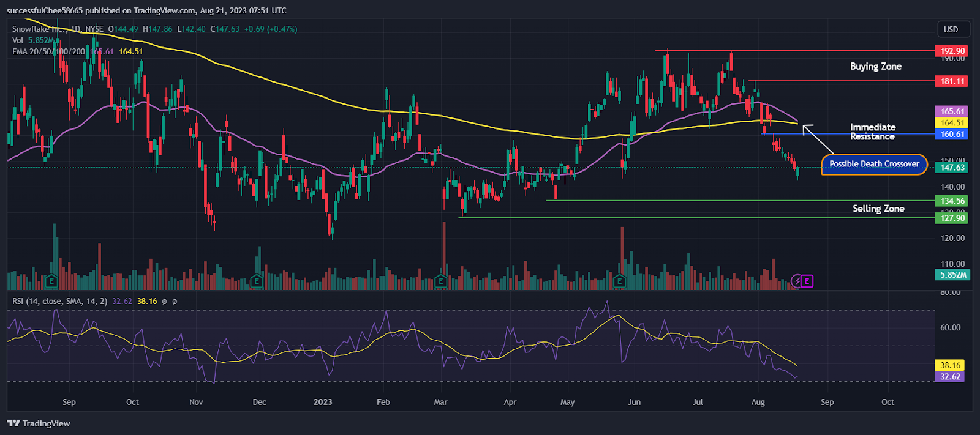Click the purple 32.62 RSI axis label

click(950, 376)
